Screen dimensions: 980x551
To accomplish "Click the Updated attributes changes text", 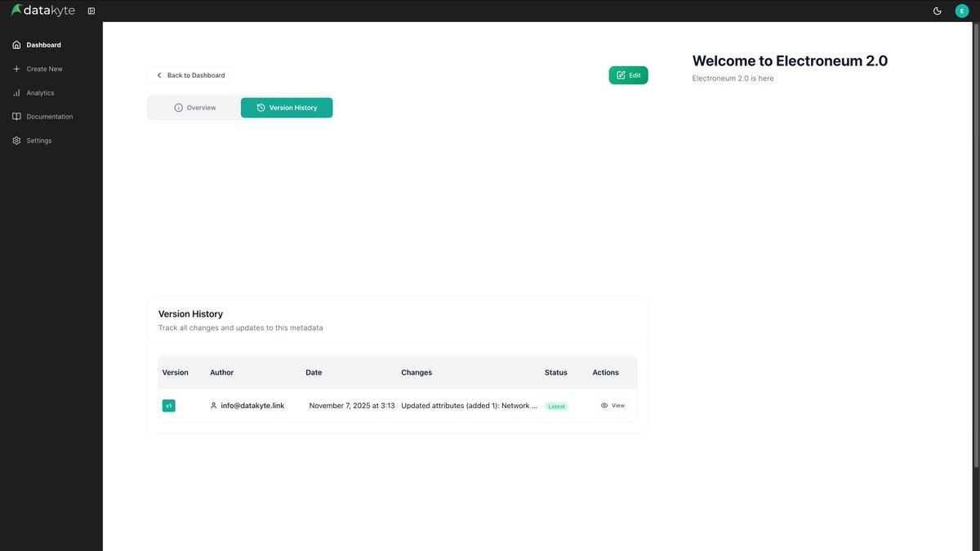I will click(470, 406).
